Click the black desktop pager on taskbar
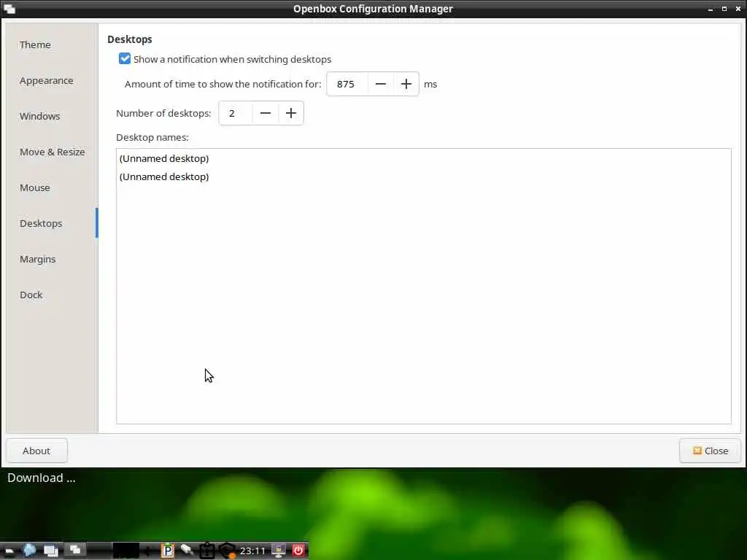The height and width of the screenshot is (560, 747). point(126,551)
